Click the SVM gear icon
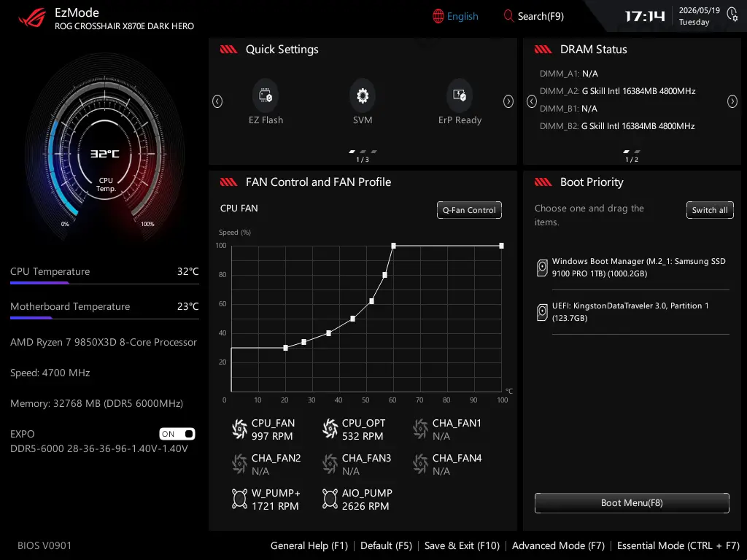 click(x=363, y=96)
